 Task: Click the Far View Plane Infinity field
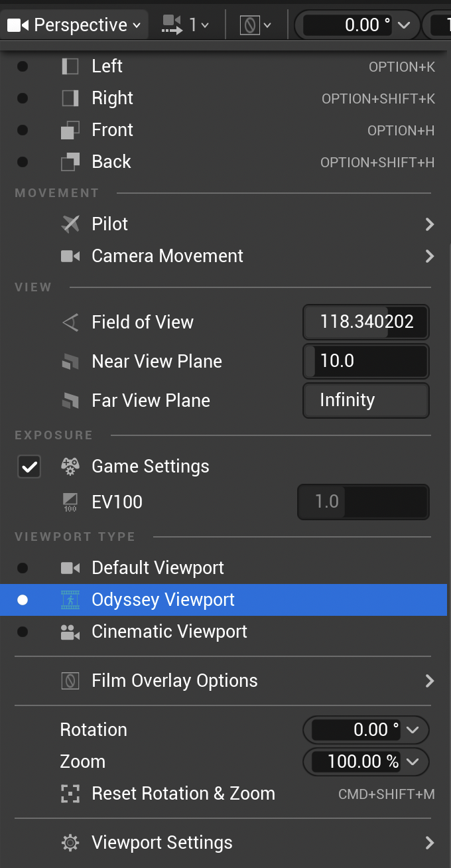tap(365, 401)
